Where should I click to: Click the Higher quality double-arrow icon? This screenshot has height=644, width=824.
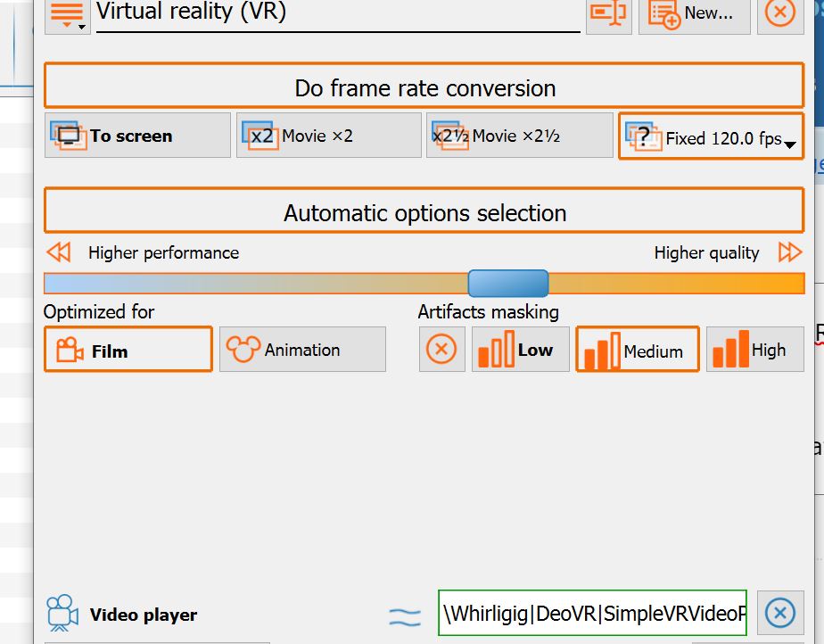tap(789, 252)
